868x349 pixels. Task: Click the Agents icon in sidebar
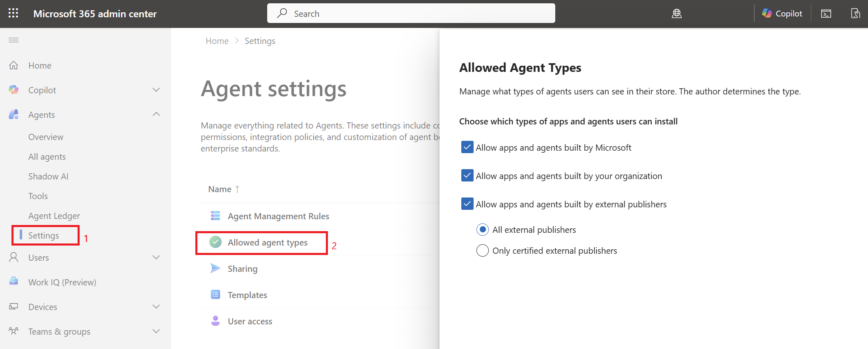click(x=14, y=114)
